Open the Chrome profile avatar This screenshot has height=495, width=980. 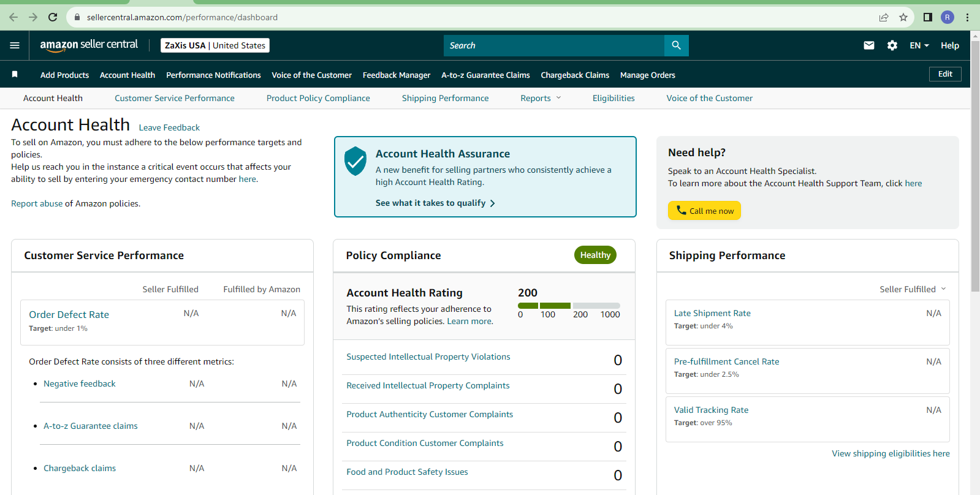[x=948, y=17]
